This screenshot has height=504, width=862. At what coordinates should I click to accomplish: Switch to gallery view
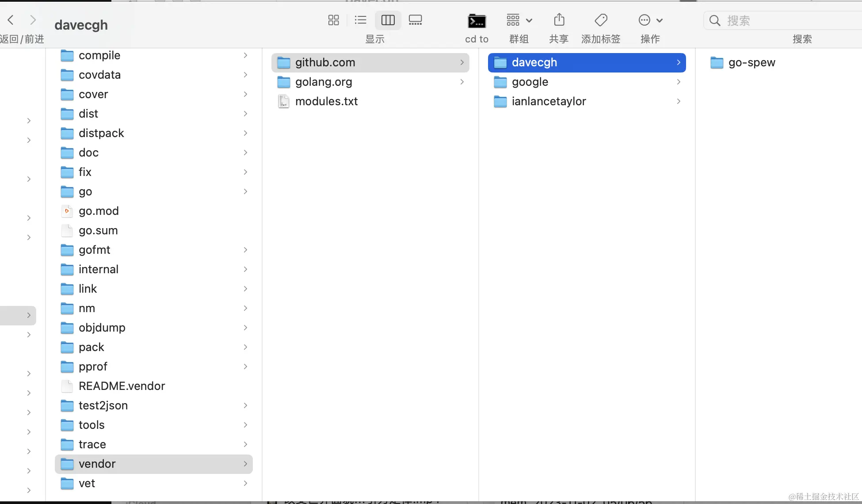415,20
